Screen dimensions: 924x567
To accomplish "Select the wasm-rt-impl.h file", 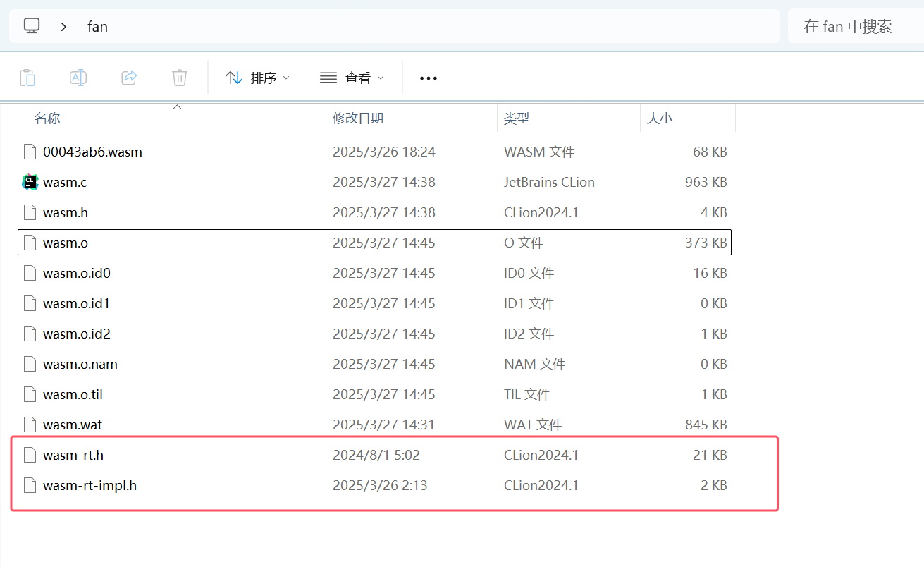I will coord(90,485).
